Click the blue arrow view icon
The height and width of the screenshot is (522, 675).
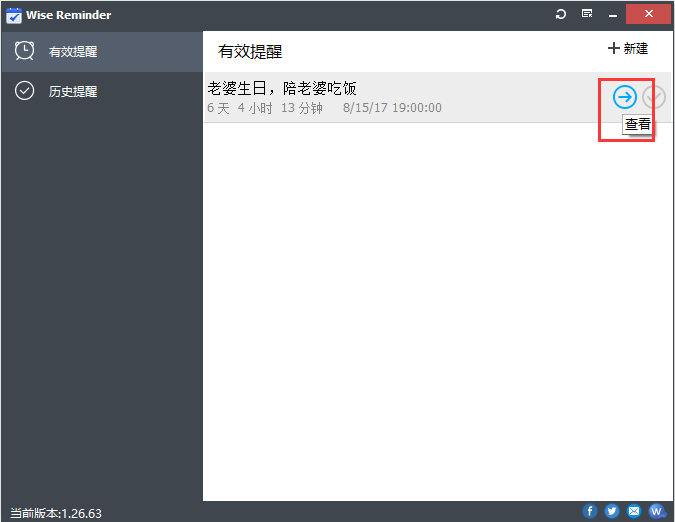click(625, 97)
